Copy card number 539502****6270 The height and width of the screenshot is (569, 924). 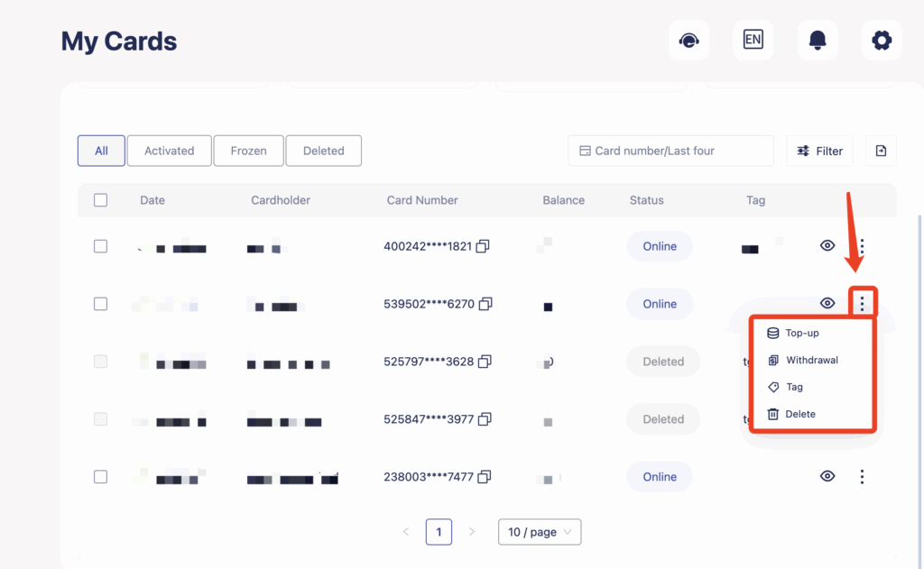tap(485, 304)
